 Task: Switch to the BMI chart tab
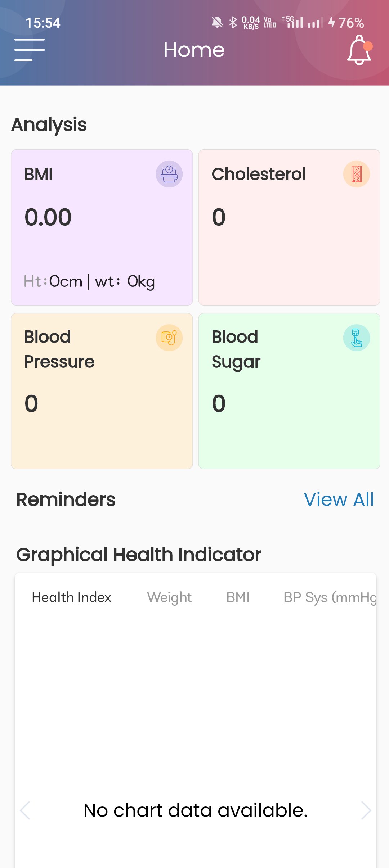coord(238,597)
